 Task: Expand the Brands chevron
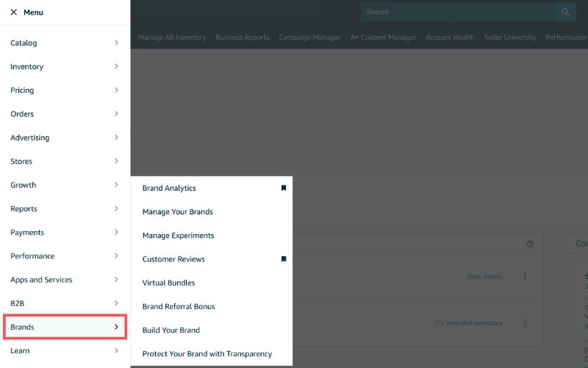point(116,327)
